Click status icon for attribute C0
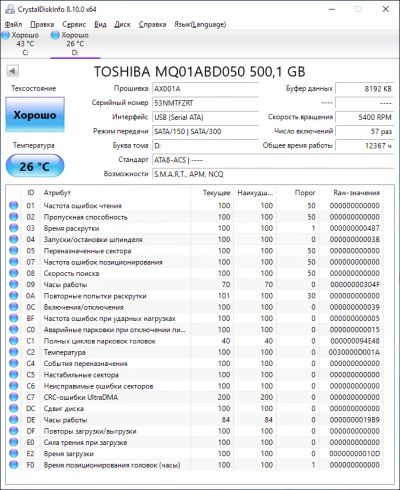 pyautogui.click(x=14, y=329)
